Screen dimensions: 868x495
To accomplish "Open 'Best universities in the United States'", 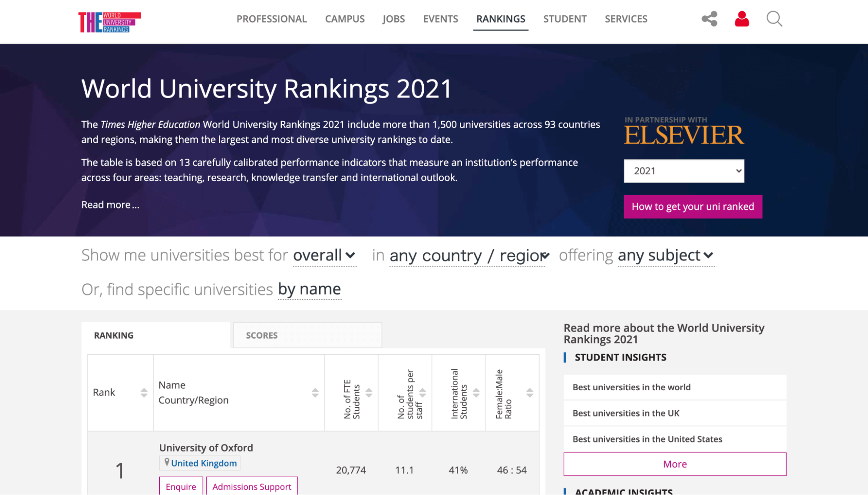I will [675, 439].
